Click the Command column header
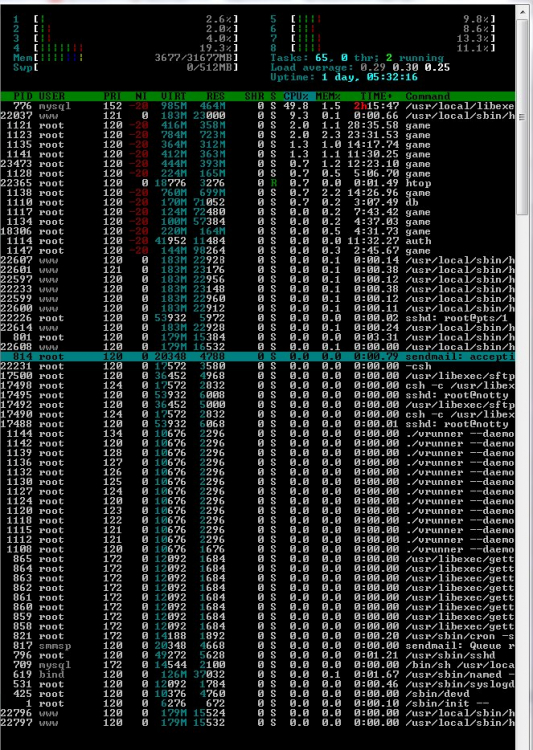This screenshot has height=750, width=533. [x=427, y=96]
